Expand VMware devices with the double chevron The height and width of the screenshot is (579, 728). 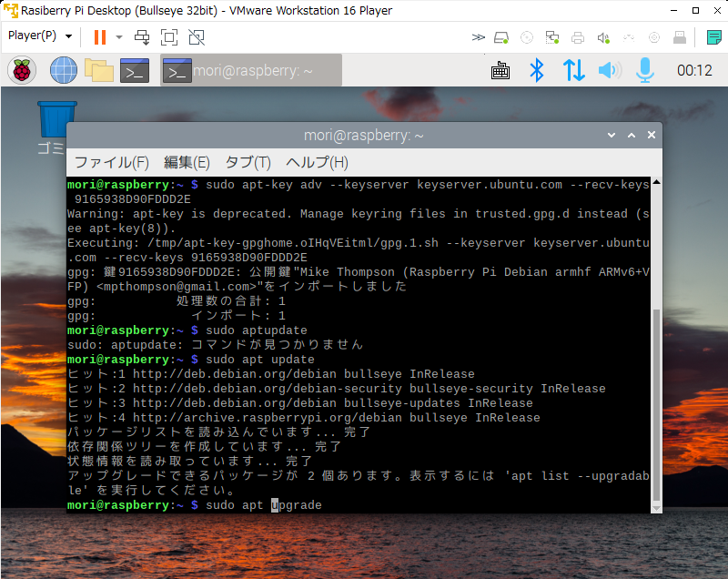(x=479, y=37)
